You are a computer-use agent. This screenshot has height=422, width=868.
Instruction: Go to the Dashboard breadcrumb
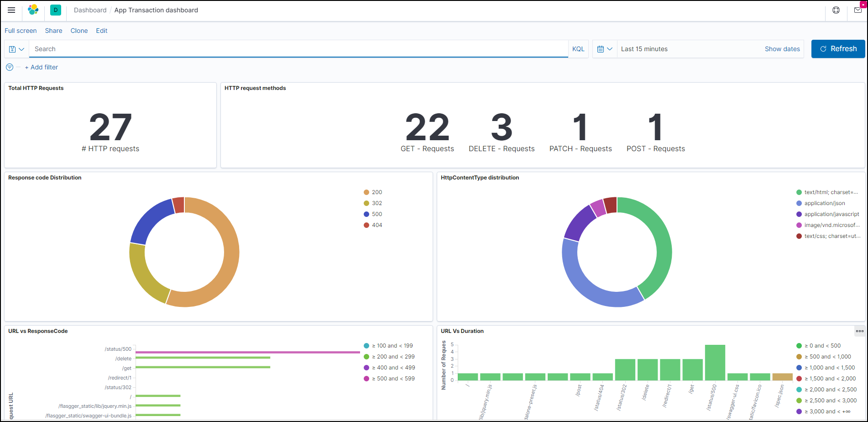click(x=90, y=10)
